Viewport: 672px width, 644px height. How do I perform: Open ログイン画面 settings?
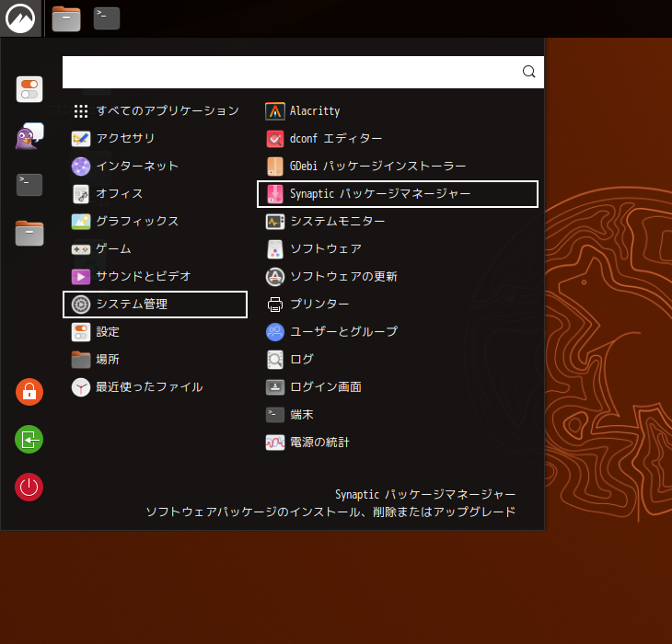[398, 387]
